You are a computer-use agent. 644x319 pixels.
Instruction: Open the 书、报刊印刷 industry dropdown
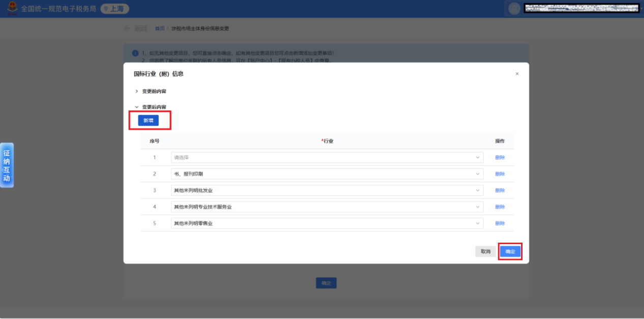(327, 174)
